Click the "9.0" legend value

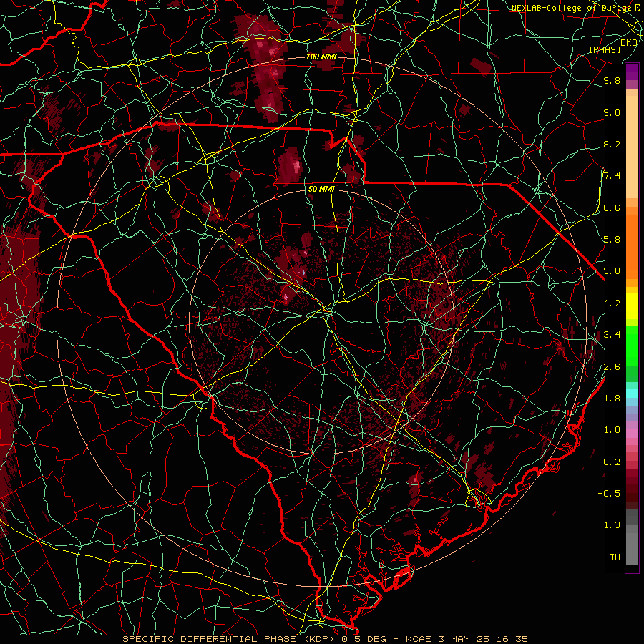(x=612, y=112)
